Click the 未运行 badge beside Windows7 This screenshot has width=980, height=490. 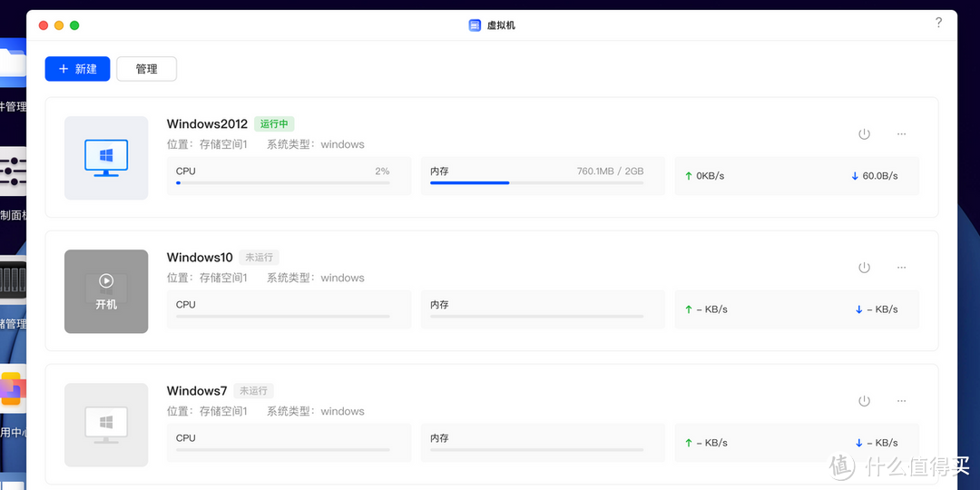253,390
